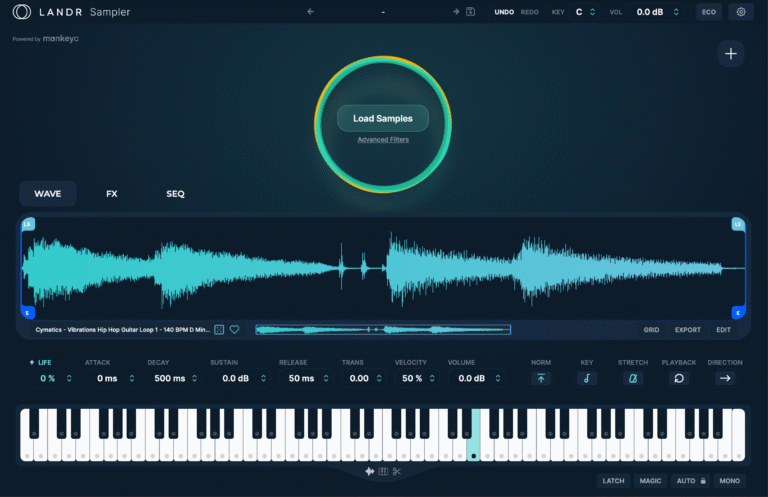Screen dimensions: 768x497
Task: Click the LS loop start marker
Action: click(x=28, y=224)
